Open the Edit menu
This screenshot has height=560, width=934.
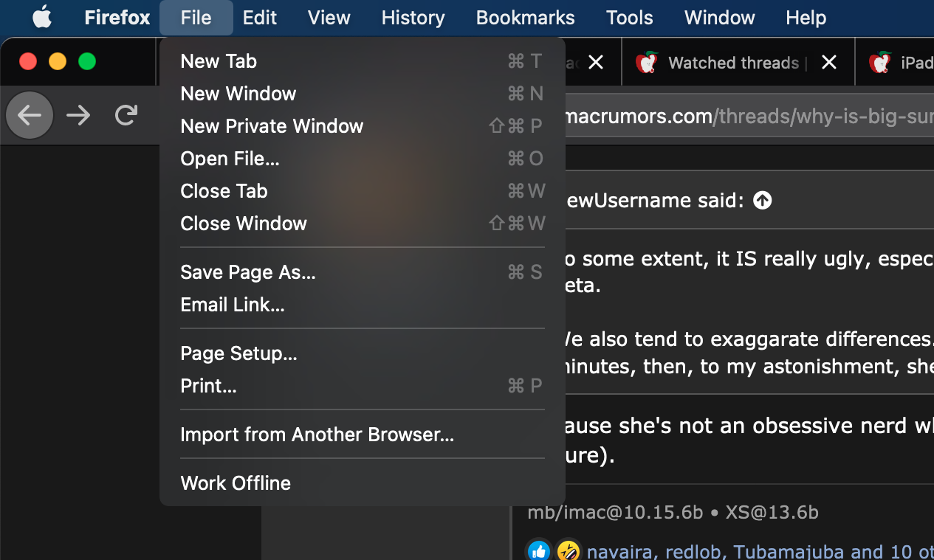260,18
